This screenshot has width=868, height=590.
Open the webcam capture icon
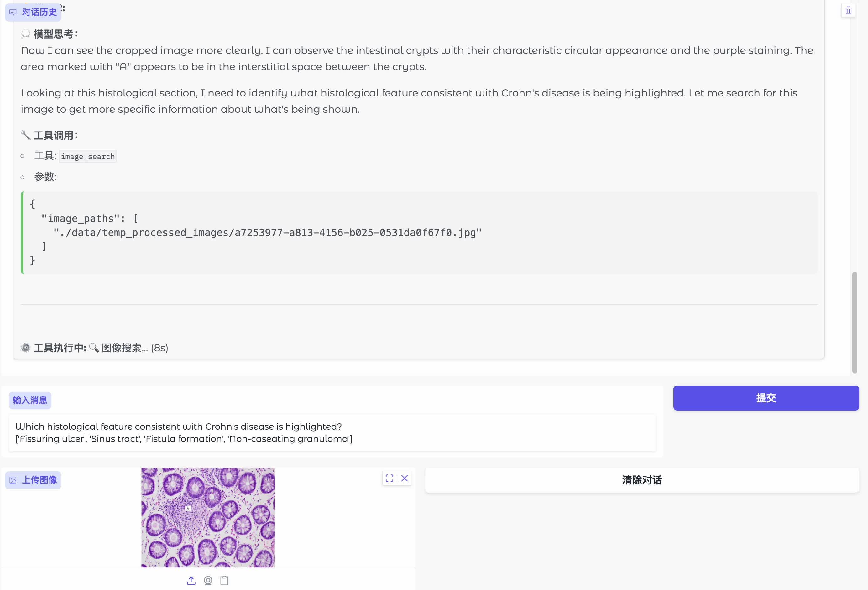(208, 581)
